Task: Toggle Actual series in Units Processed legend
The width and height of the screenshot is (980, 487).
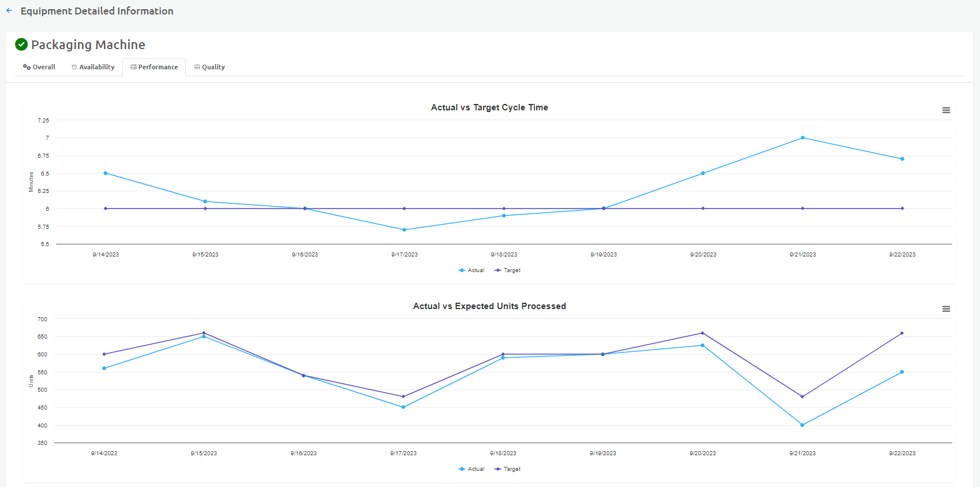Action: pos(471,469)
